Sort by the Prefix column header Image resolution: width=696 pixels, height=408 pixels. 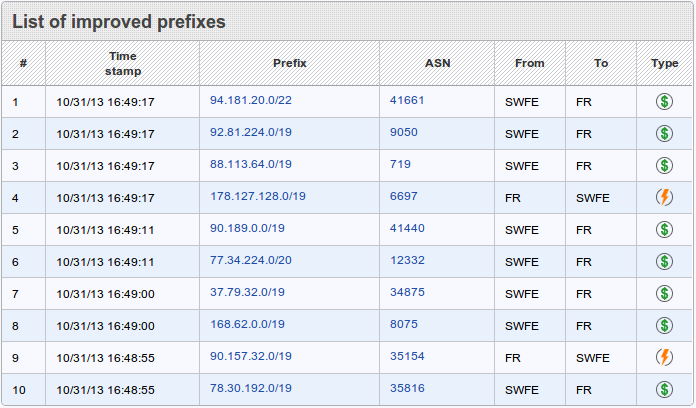click(290, 63)
